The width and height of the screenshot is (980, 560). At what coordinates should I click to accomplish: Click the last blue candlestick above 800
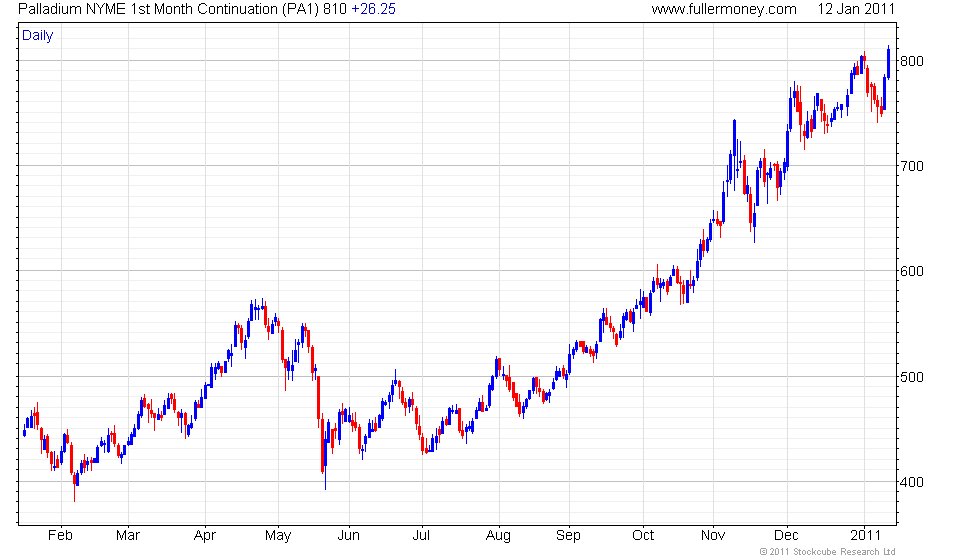pos(889,62)
